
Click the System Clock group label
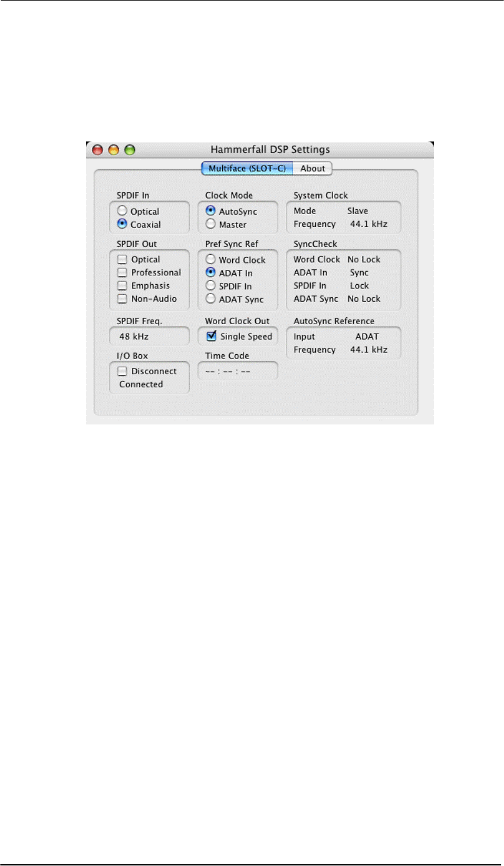coord(321,196)
